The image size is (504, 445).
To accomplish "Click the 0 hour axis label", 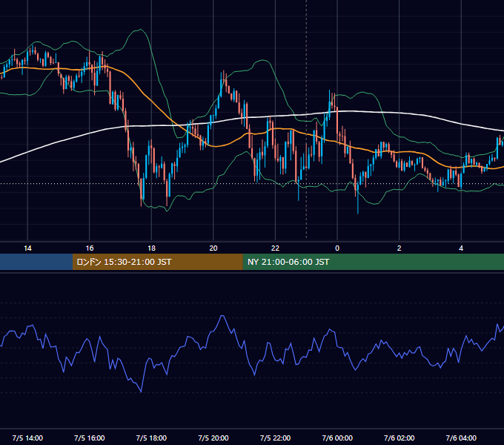I will (337, 248).
